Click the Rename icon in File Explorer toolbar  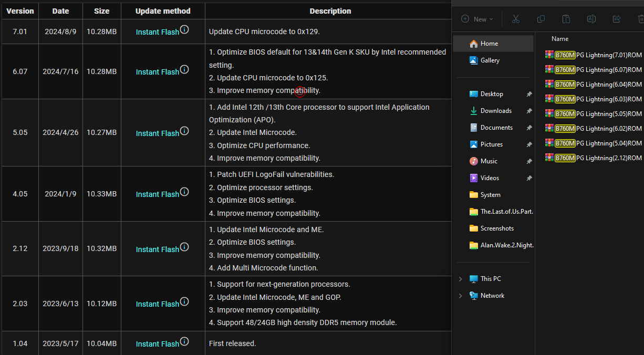591,19
